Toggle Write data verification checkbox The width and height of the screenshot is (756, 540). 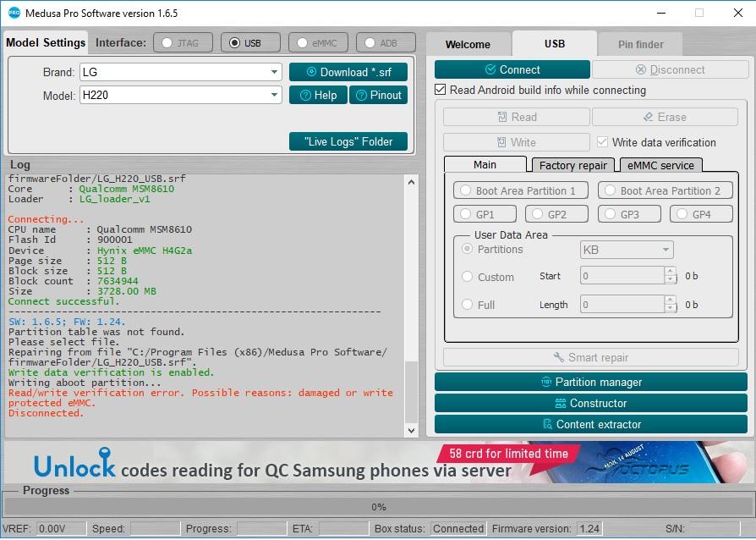pyautogui.click(x=602, y=142)
